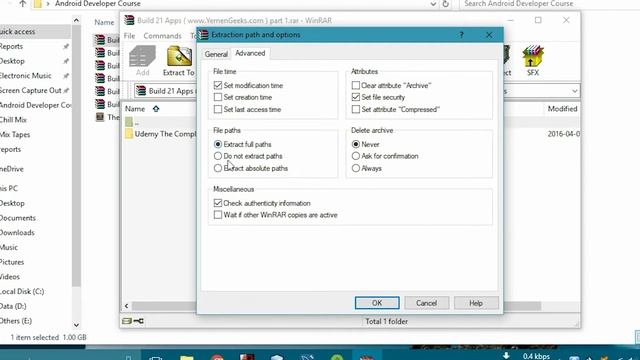The height and width of the screenshot is (360, 640).
Task: Toggle Set modification time checkbox
Action: pos(218,85)
